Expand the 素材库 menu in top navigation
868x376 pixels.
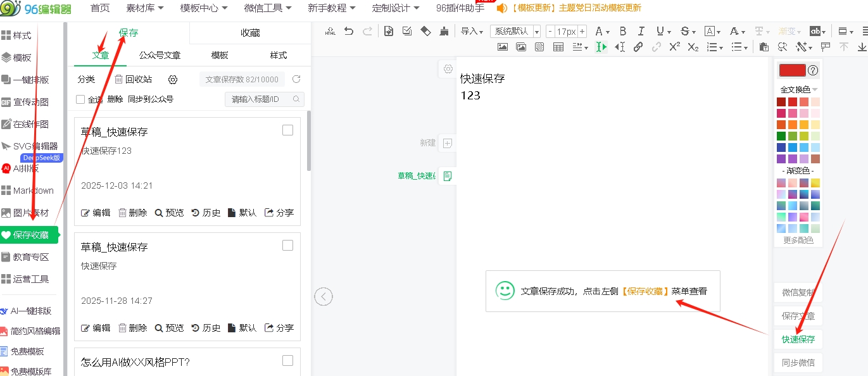145,8
